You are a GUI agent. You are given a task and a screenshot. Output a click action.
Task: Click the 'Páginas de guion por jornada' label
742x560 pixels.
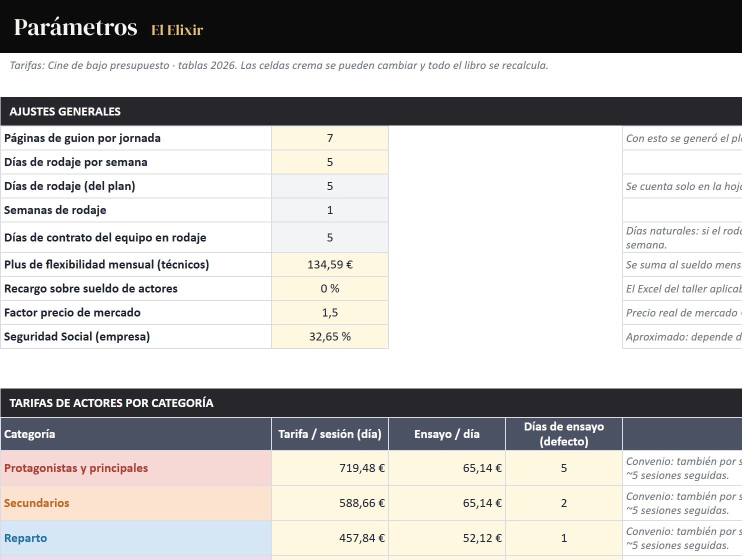click(x=136, y=138)
